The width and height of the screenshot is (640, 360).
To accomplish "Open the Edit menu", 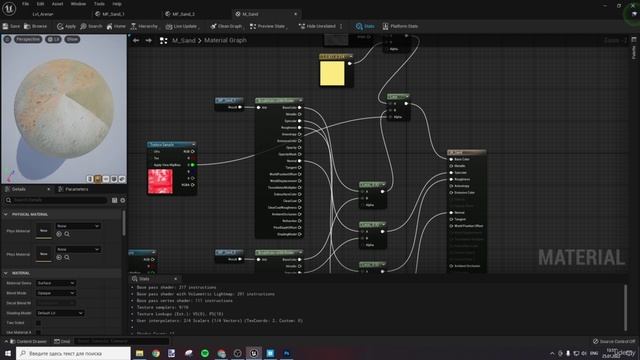I will click(x=40, y=4).
